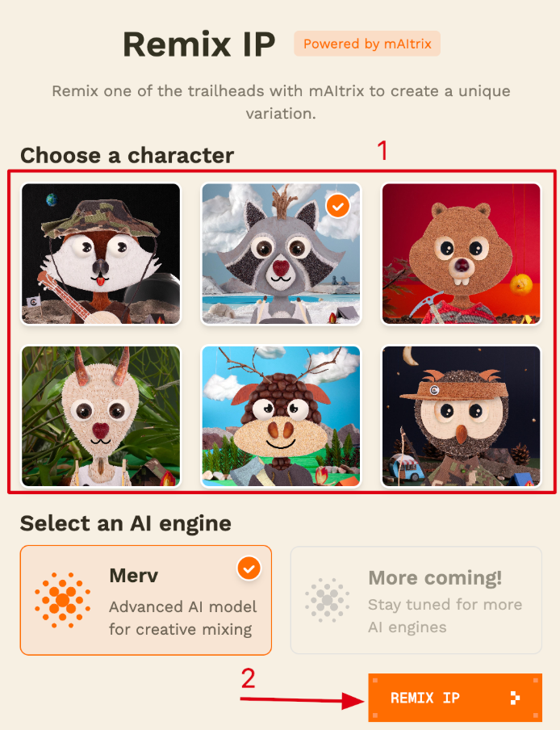Click the REMIX IP button
560x730 pixels.
pos(455,698)
